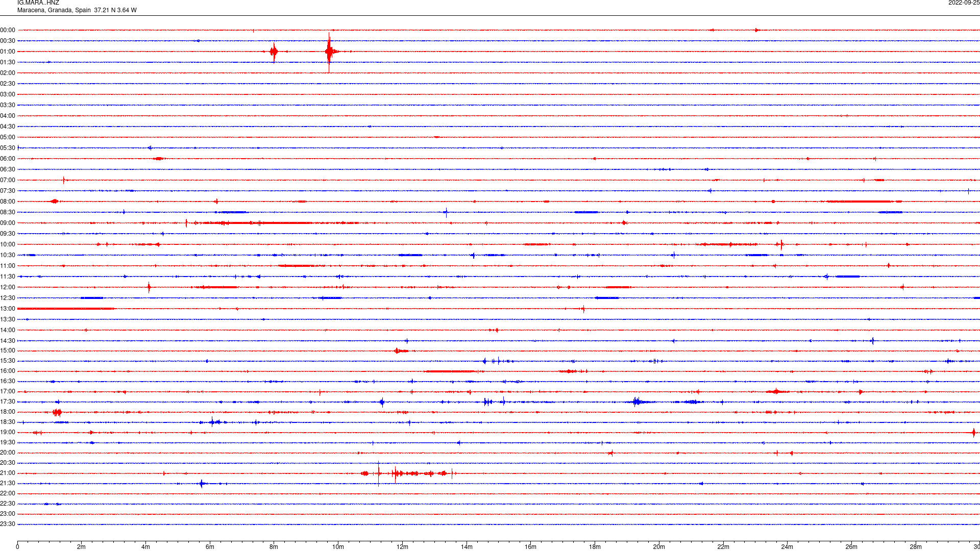Click the 14m tick on time axis
Image resolution: width=980 pixels, height=551 pixels.
pyautogui.click(x=467, y=547)
